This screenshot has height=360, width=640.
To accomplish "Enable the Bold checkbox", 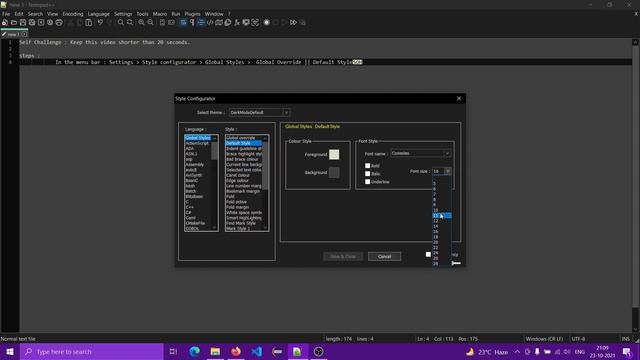I will click(x=367, y=166).
